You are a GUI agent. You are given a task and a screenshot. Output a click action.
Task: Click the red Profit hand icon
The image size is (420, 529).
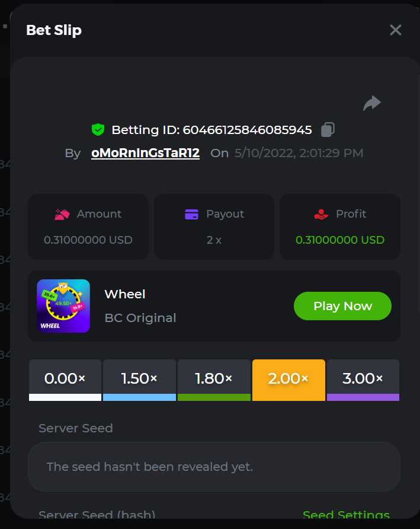321,214
